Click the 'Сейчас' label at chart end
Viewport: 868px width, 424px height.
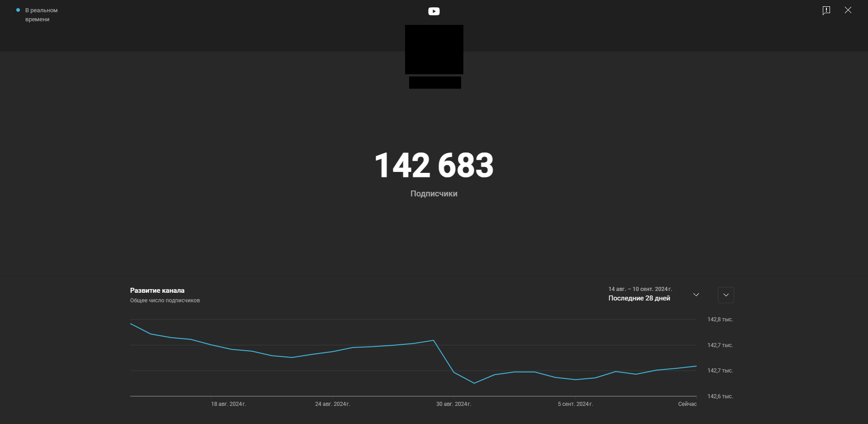click(x=687, y=404)
